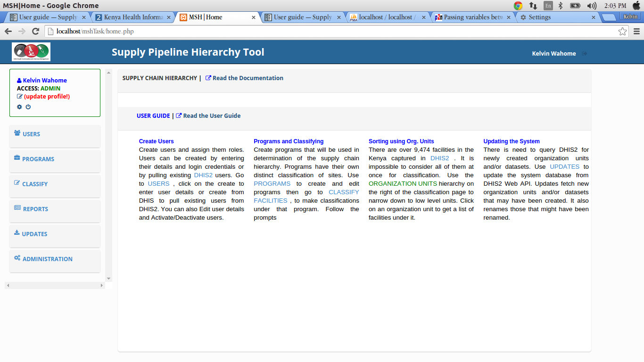Click the DHIS2 link in Sorting section

coord(440,158)
